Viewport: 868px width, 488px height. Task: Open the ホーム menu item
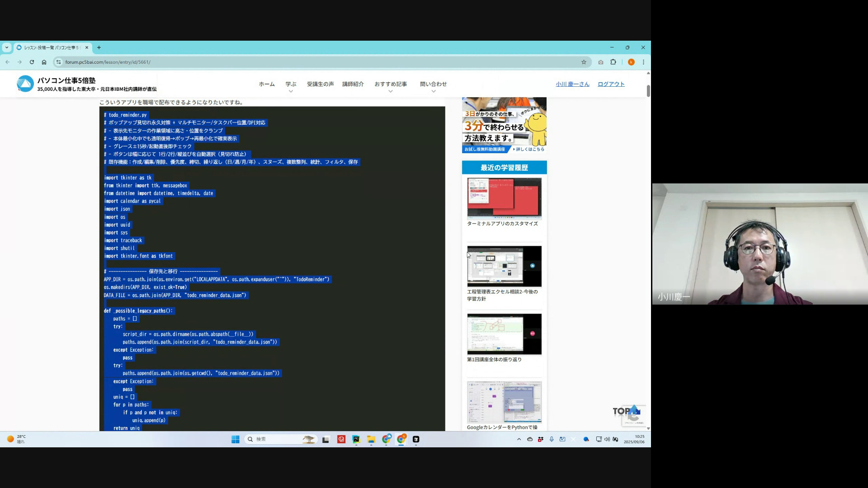[266, 84]
